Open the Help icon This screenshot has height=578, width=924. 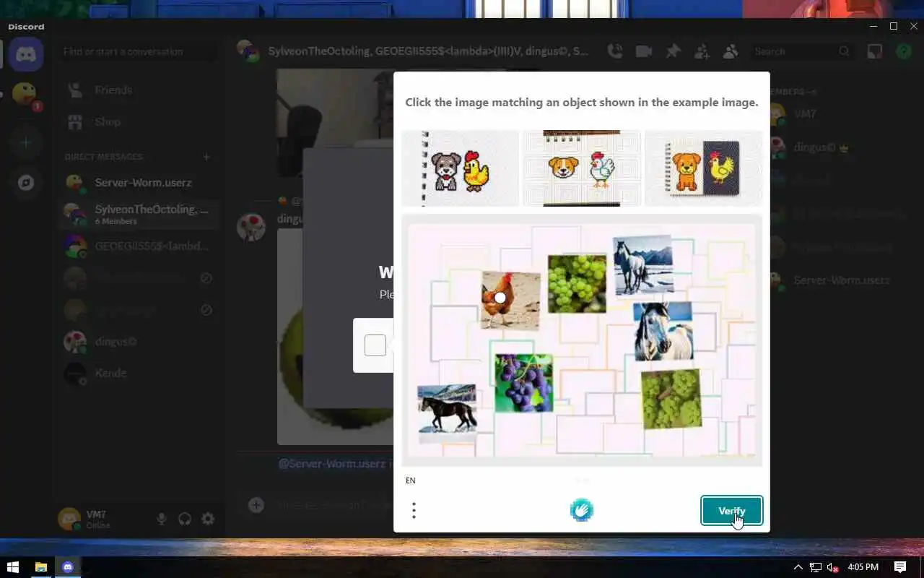[x=904, y=51]
